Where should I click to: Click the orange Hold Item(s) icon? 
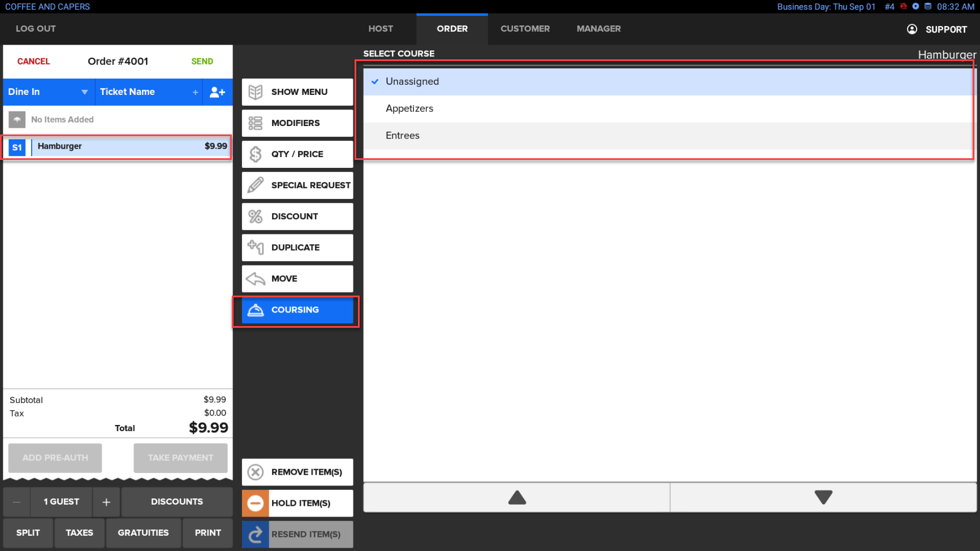(x=256, y=503)
